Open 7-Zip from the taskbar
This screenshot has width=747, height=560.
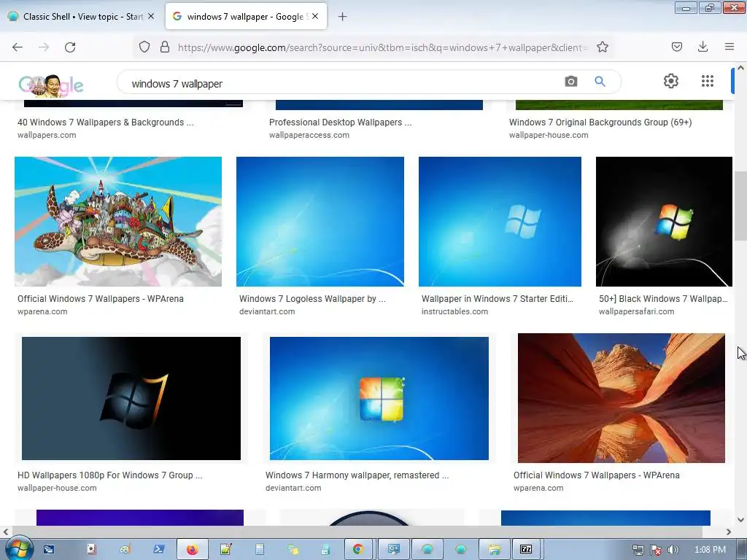tap(526, 550)
